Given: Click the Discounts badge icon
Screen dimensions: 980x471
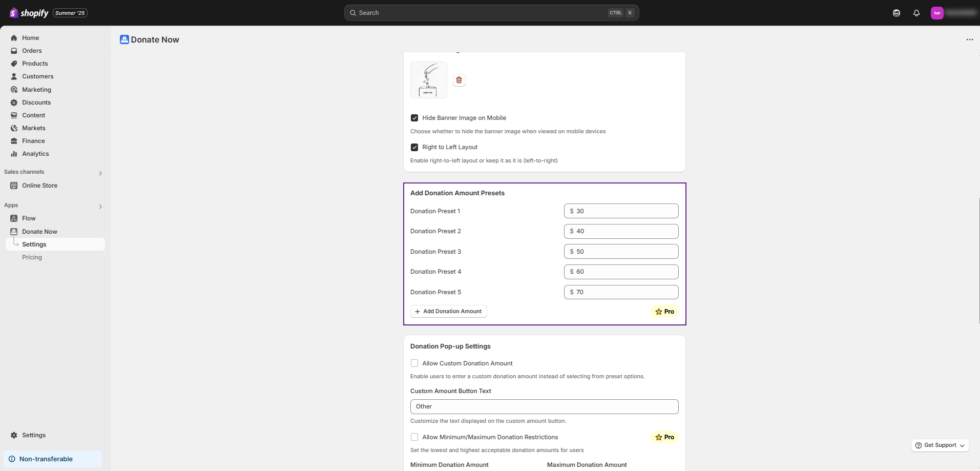Looking at the screenshot, I should [14, 103].
